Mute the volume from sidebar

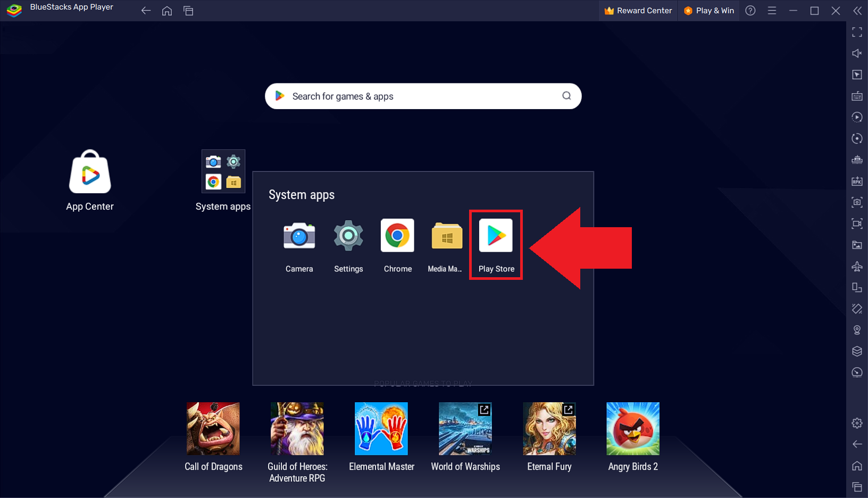coord(857,53)
